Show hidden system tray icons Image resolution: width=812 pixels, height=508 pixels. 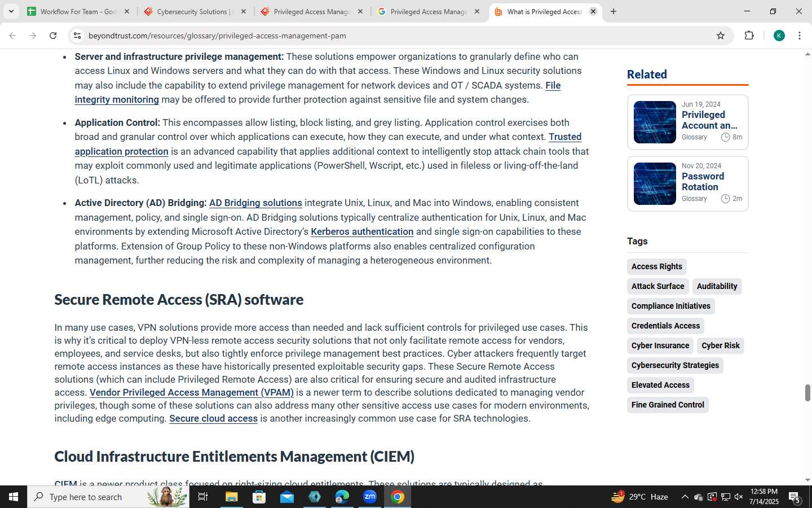pos(685,497)
